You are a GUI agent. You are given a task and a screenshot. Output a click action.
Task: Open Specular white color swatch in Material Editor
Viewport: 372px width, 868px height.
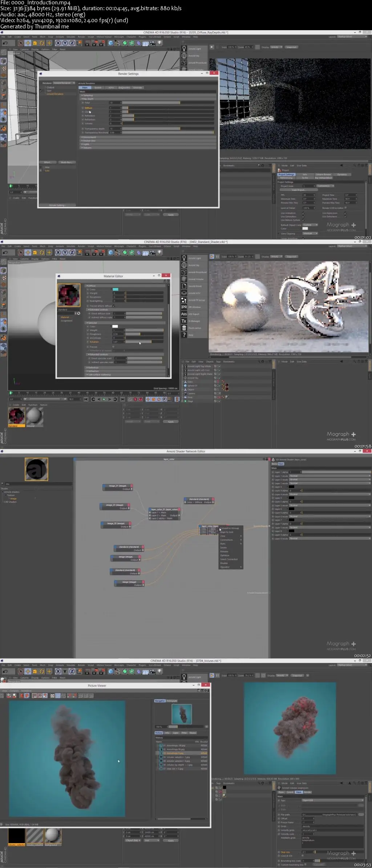[115, 326]
